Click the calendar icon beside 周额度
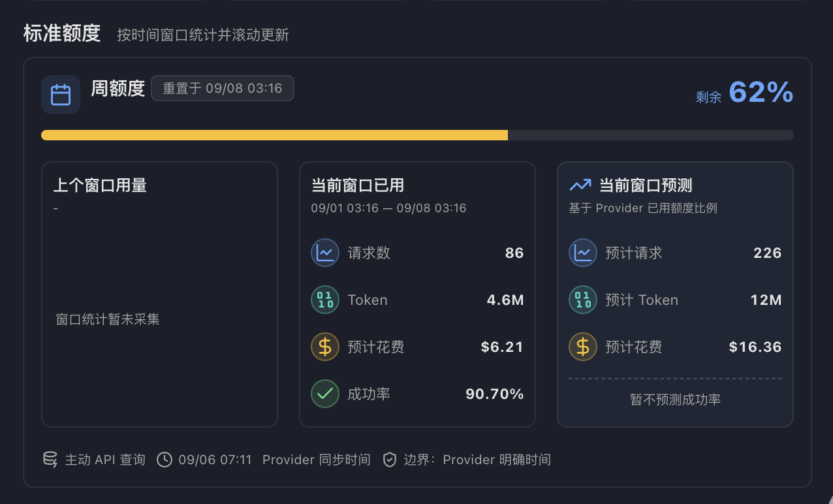 (x=61, y=95)
